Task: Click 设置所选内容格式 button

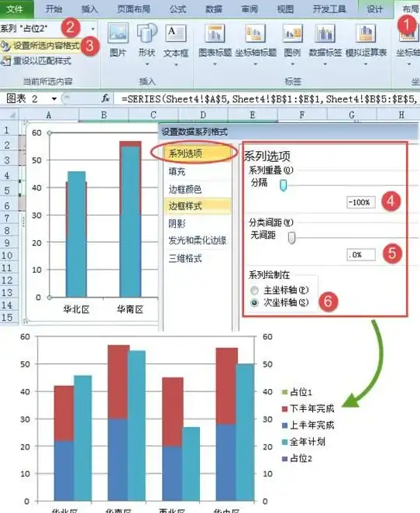Action: pos(40,46)
